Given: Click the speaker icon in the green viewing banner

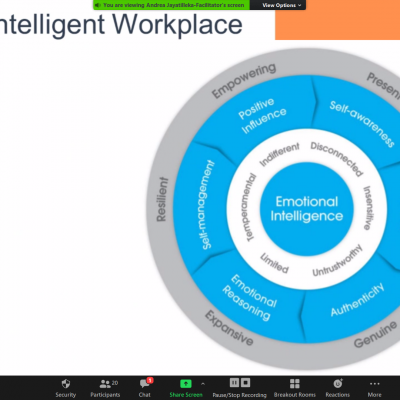Looking at the screenshot, I should pyautogui.click(x=98, y=5).
